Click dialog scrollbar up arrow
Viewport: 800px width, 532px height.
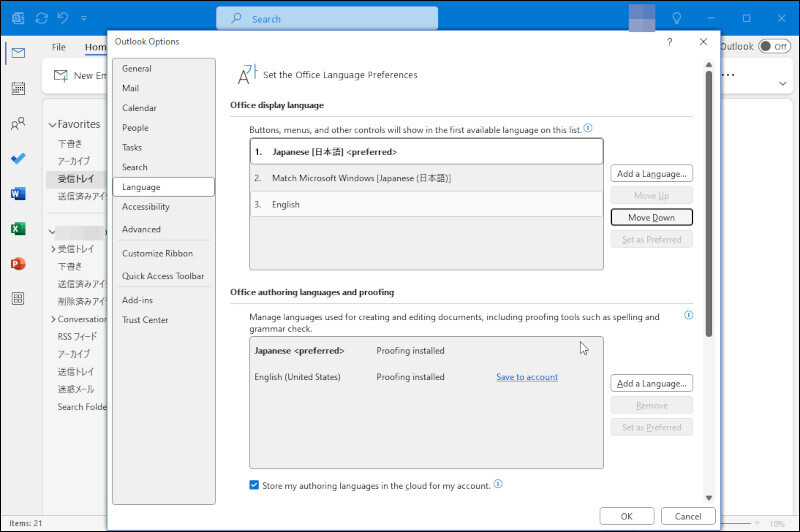tap(709, 64)
